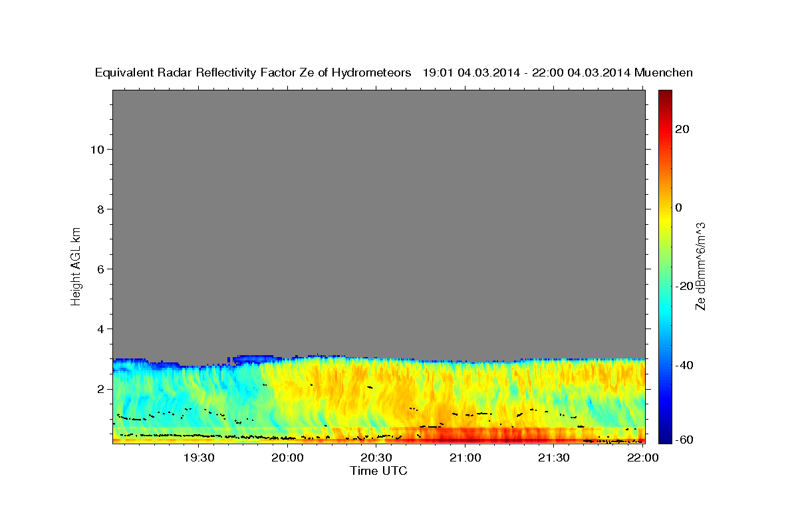
Task: Click the colorbar value -20
Action: [684, 286]
